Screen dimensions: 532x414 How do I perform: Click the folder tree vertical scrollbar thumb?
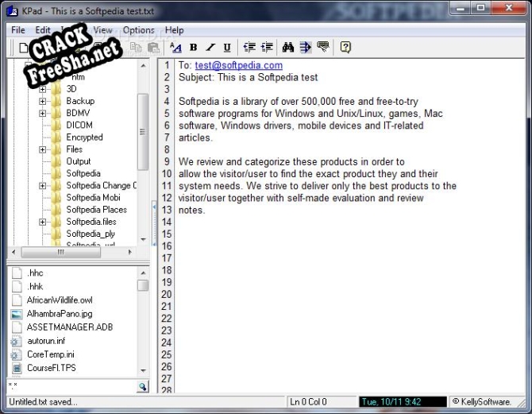click(143, 131)
